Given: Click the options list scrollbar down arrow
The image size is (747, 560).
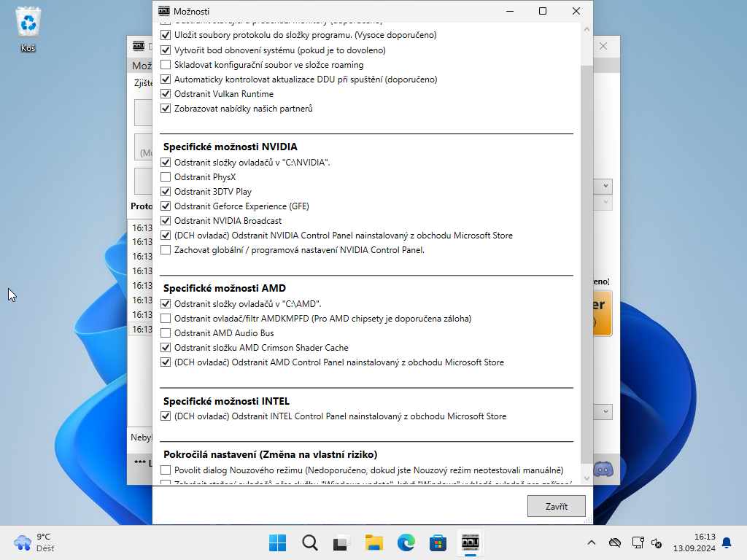Looking at the screenshot, I should [x=587, y=478].
